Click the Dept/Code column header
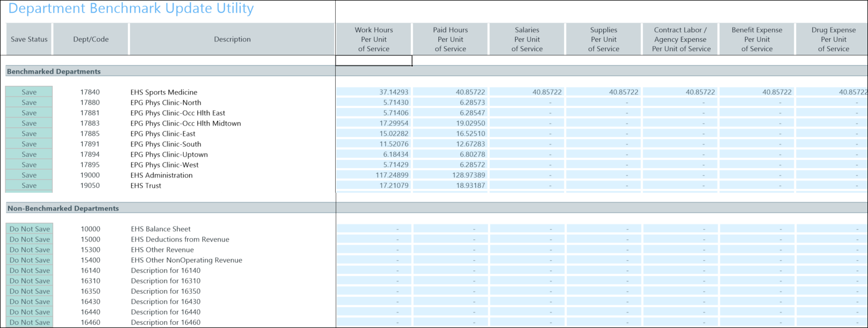 pyautogui.click(x=91, y=39)
